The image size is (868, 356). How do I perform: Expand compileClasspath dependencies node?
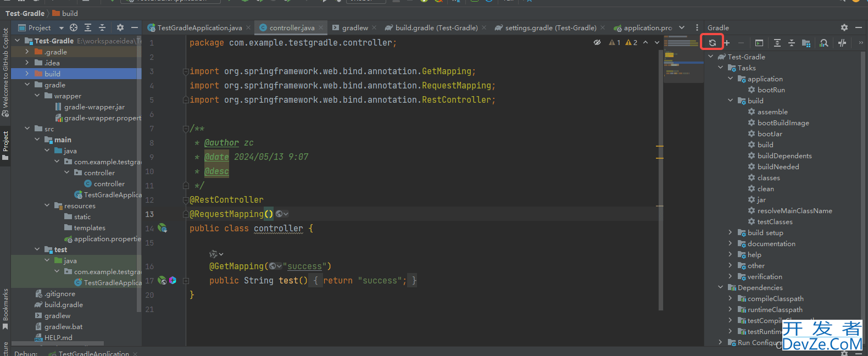(x=730, y=298)
